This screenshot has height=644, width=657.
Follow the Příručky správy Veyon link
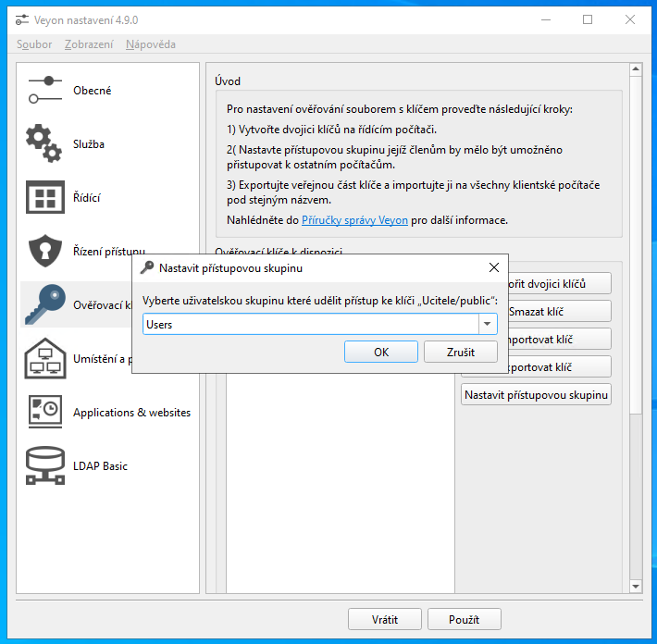point(355,220)
